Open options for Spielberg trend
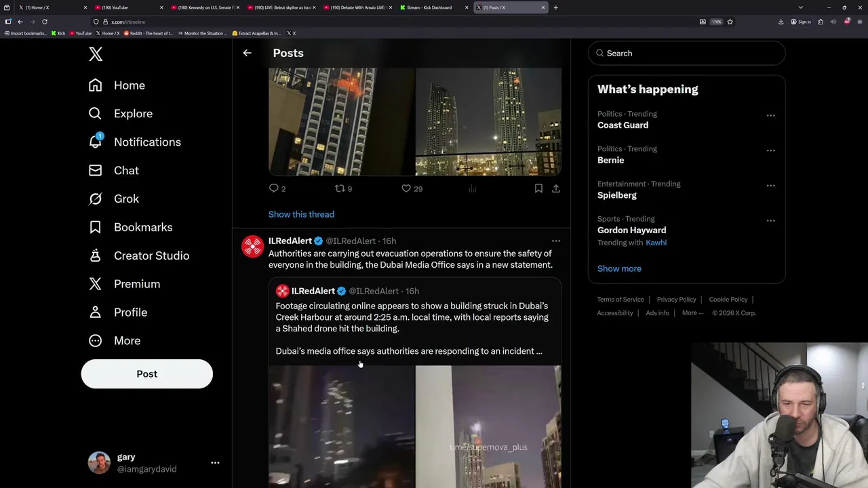The image size is (868, 488). click(x=770, y=186)
